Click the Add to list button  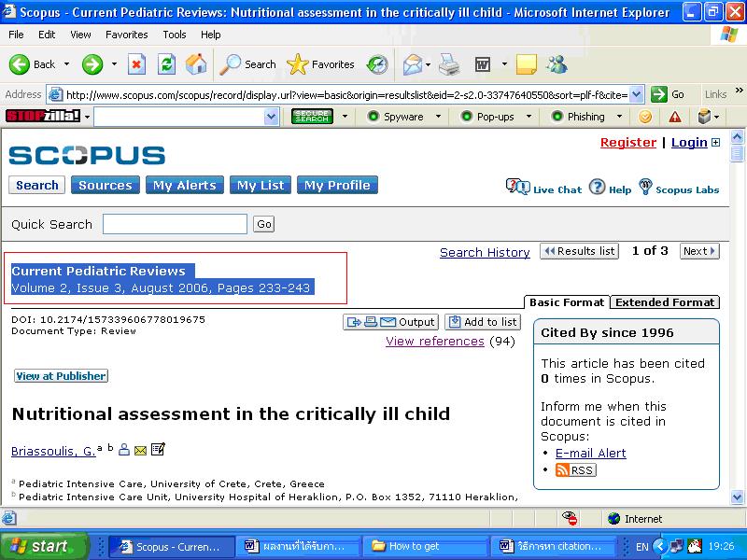(x=483, y=322)
